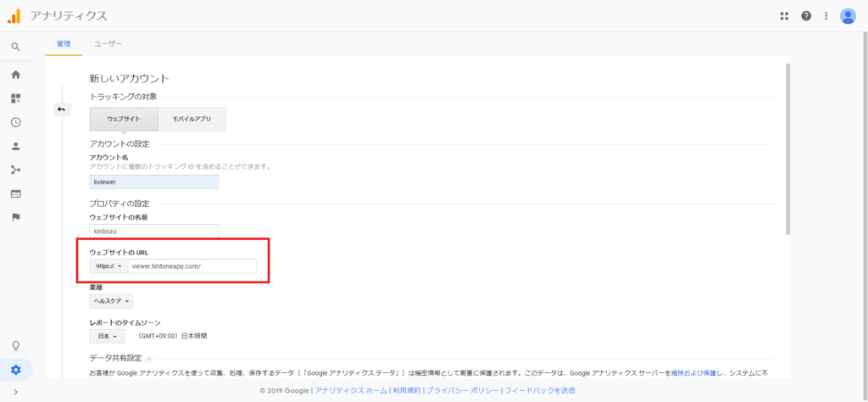
Task: Open the Google apps grid icon
Action: [784, 16]
